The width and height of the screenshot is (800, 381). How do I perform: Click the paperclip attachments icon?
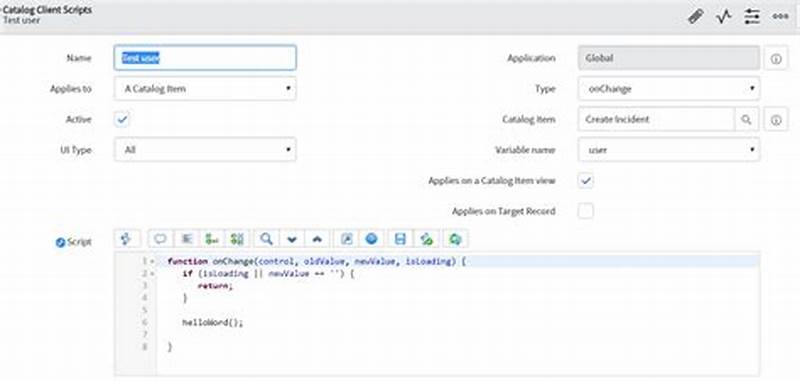pos(695,16)
